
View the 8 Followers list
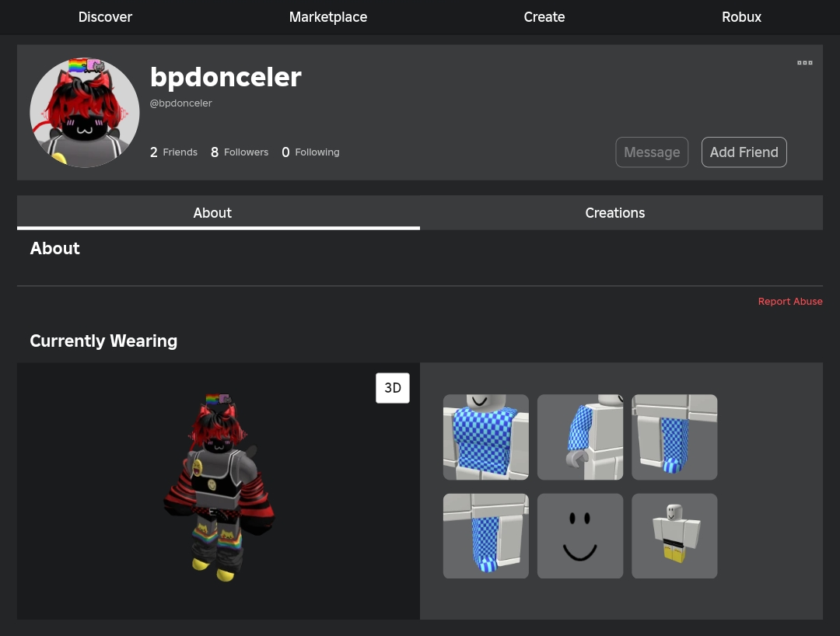(x=240, y=152)
